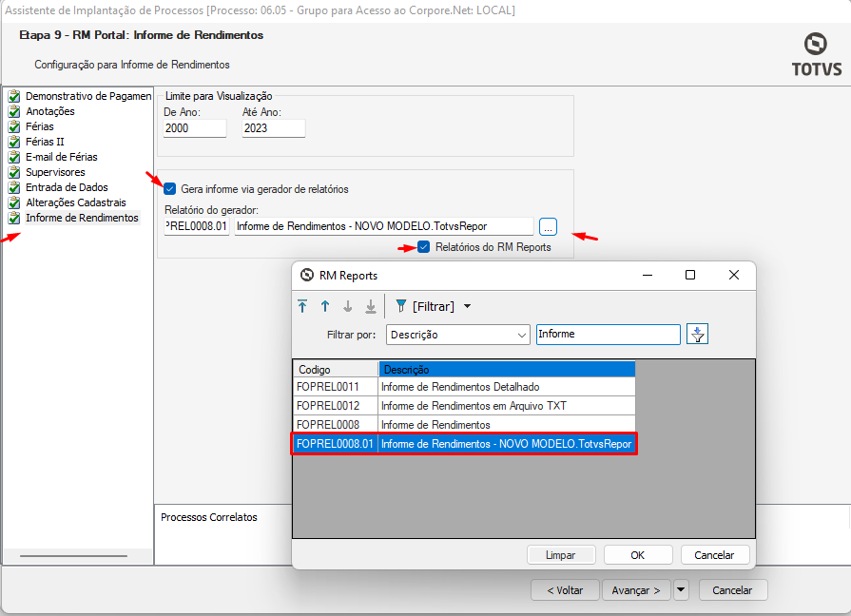
Task: Open the dropdown beside the Avançar button
Action: coord(681,589)
